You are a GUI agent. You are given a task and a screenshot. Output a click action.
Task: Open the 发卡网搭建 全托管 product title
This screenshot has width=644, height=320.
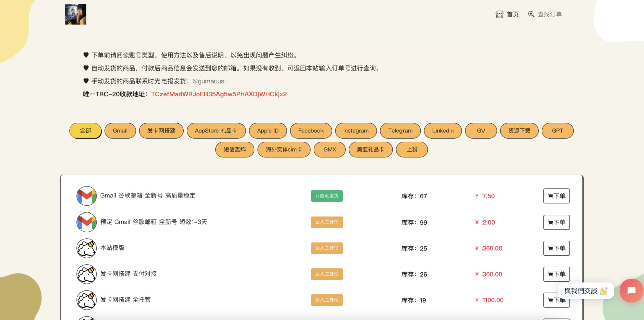pyautogui.click(x=125, y=300)
